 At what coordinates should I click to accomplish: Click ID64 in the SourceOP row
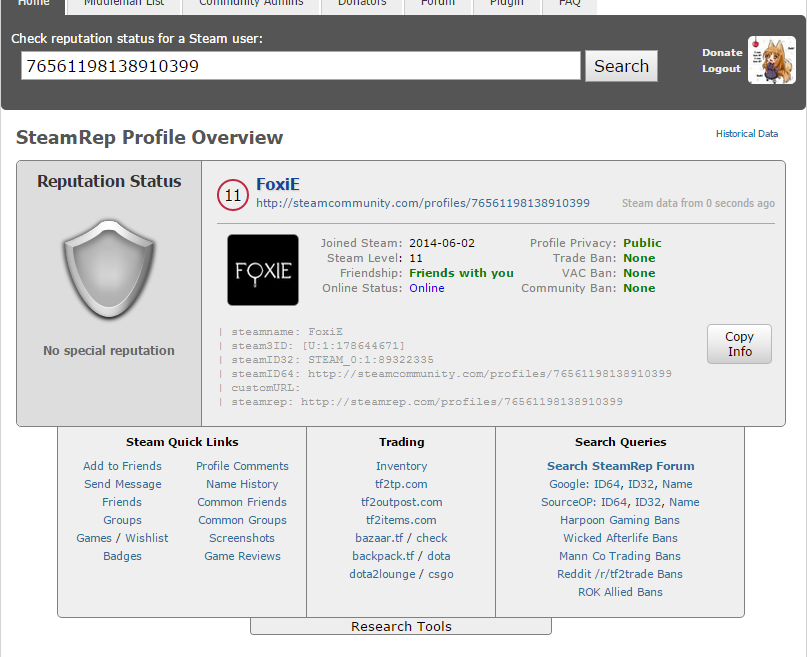pyautogui.click(x=615, y=502)
